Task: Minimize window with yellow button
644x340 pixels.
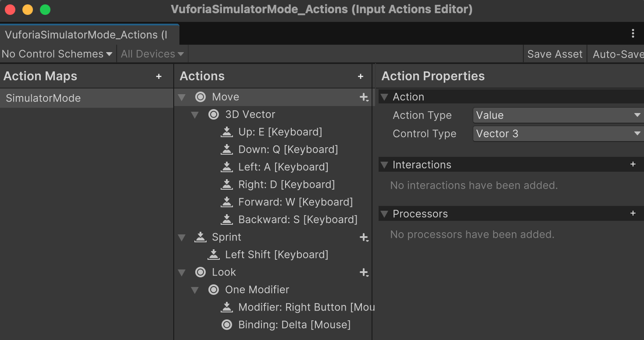Action: click(x=27, y=10)
